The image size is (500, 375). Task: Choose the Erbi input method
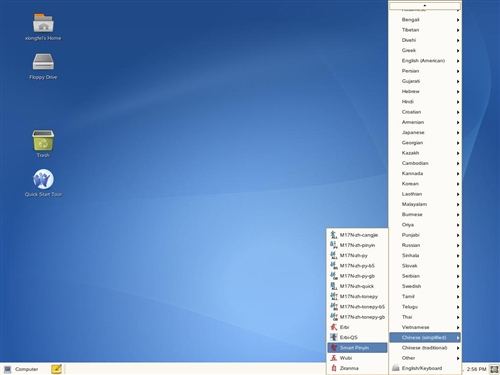[357, 327]
